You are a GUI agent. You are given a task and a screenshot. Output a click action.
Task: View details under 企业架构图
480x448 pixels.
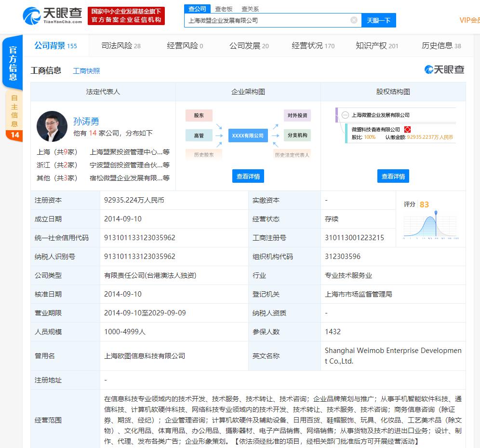(x=248, y=176)
